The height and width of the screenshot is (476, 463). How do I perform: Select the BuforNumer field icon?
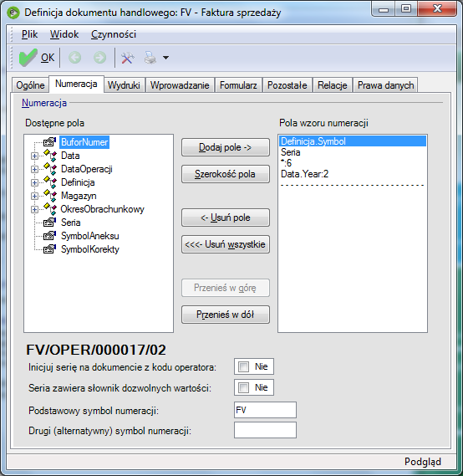click(x=49, y=142)
